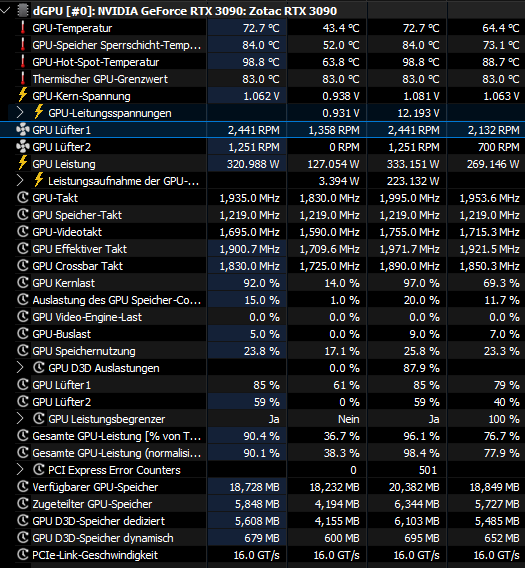Click clock icon beside GPU-Videotakt

tap(23, 231)
